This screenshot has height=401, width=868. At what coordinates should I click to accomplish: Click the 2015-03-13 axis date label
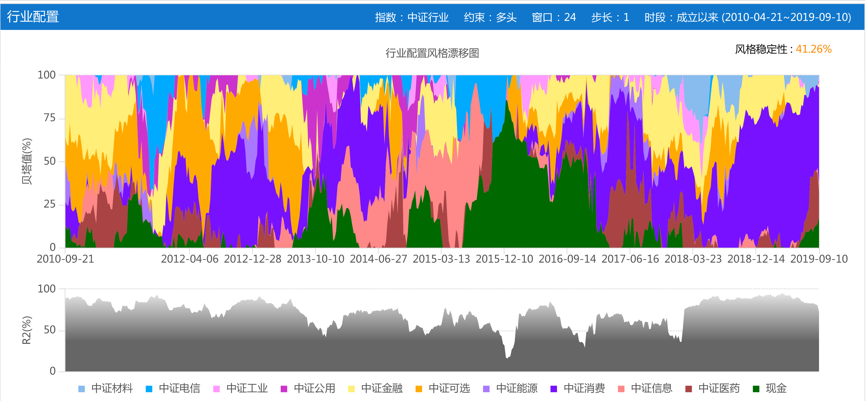point(441,259)
